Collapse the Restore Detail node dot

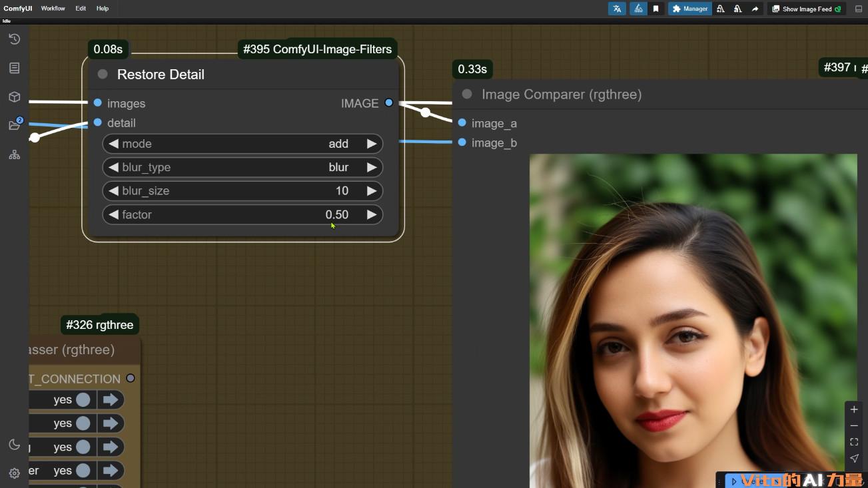coord(103,75)
